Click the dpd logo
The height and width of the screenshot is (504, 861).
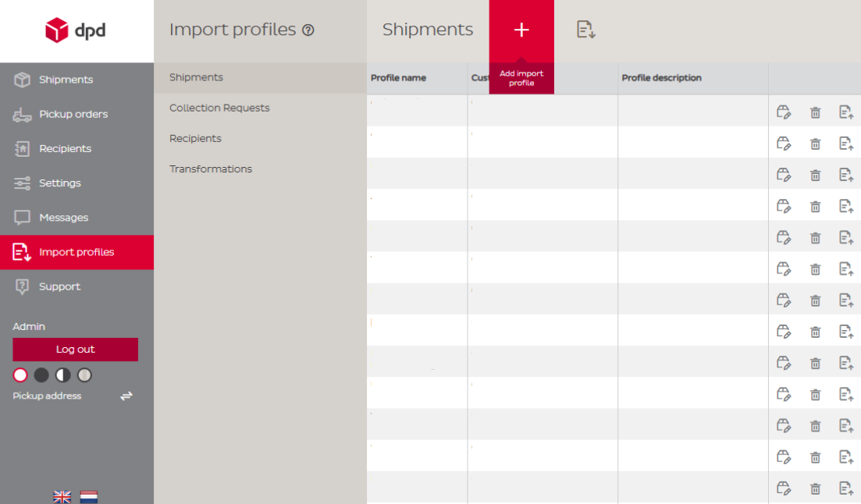tap(75, 30)
